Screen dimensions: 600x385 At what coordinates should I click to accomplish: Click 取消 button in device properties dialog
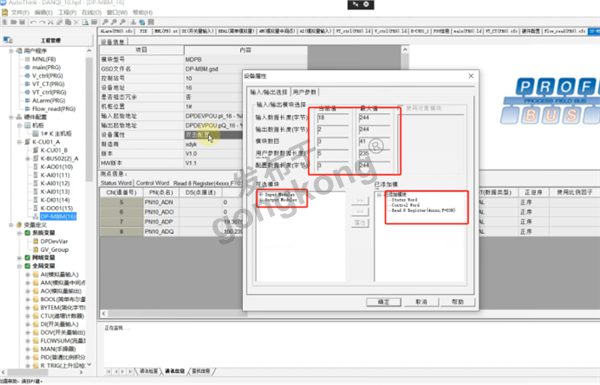click(x=421, y=302)
